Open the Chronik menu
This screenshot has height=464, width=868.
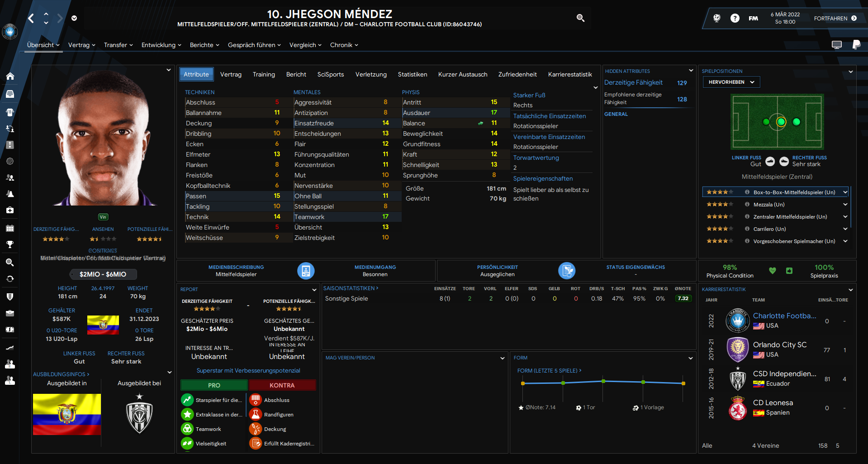point(344,45)
